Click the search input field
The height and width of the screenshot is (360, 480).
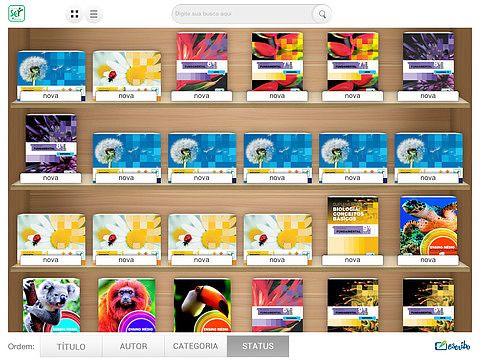[243, 14]
